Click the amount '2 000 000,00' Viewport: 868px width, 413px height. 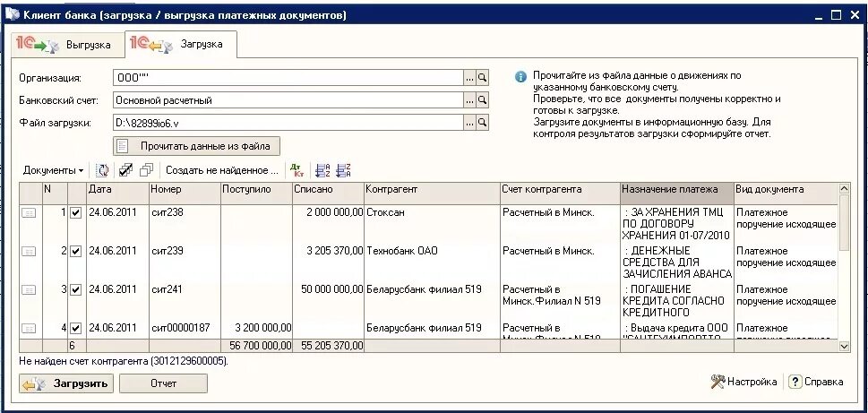tap(335, 212)
